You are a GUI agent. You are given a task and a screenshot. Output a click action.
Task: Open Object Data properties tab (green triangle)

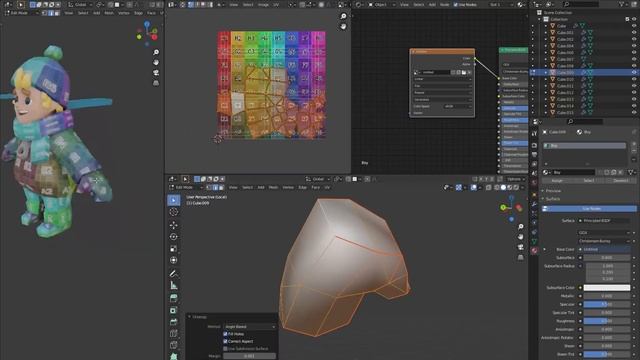[534, 242]
